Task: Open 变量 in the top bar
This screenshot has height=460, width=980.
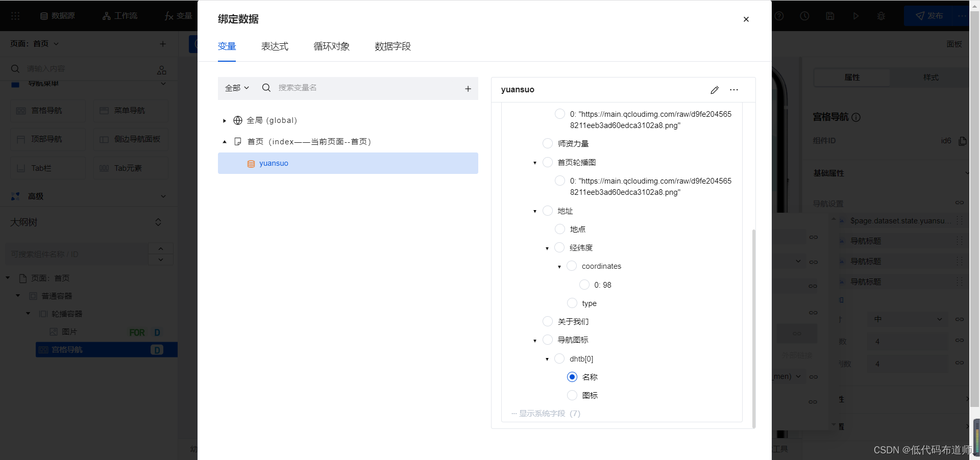Action: coord(178,16)
